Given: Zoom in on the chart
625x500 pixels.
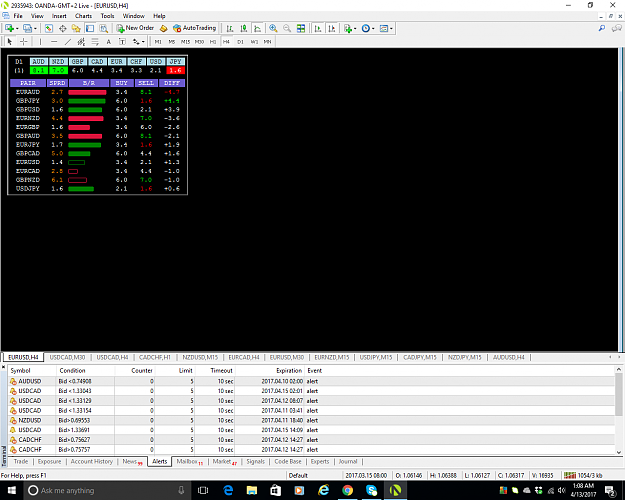Looking at the screenshot, I should pos(273,28).
